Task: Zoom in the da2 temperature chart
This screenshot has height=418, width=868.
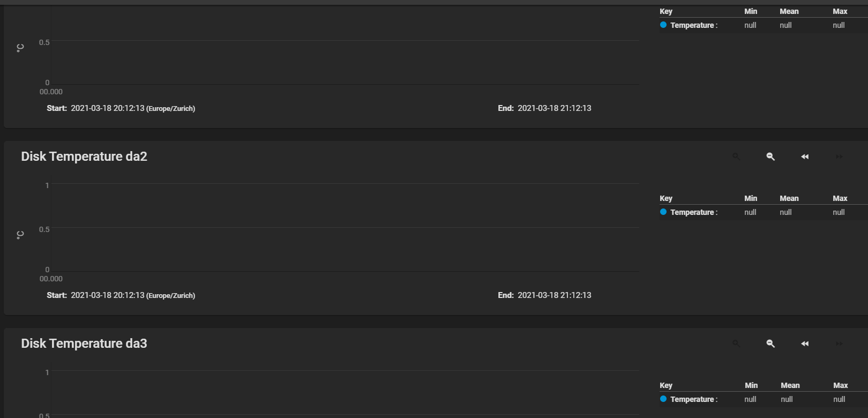Action: point(736,156)
